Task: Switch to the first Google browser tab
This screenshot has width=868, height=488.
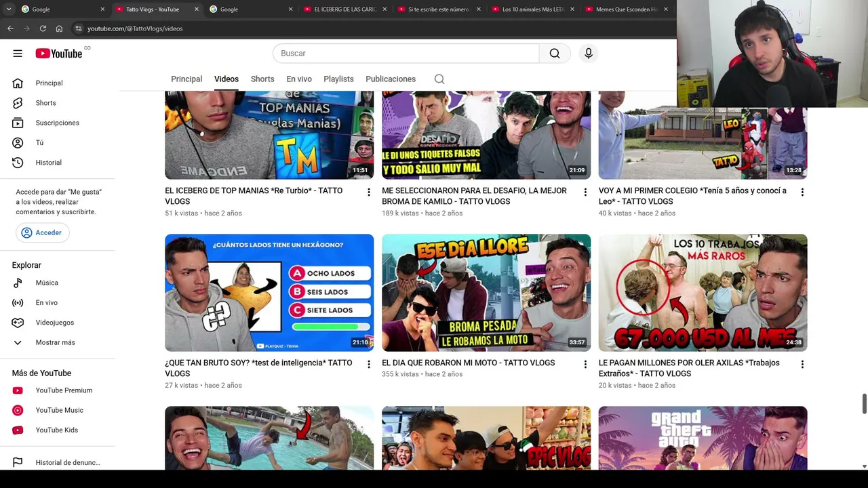Action: tap(63, 9)
